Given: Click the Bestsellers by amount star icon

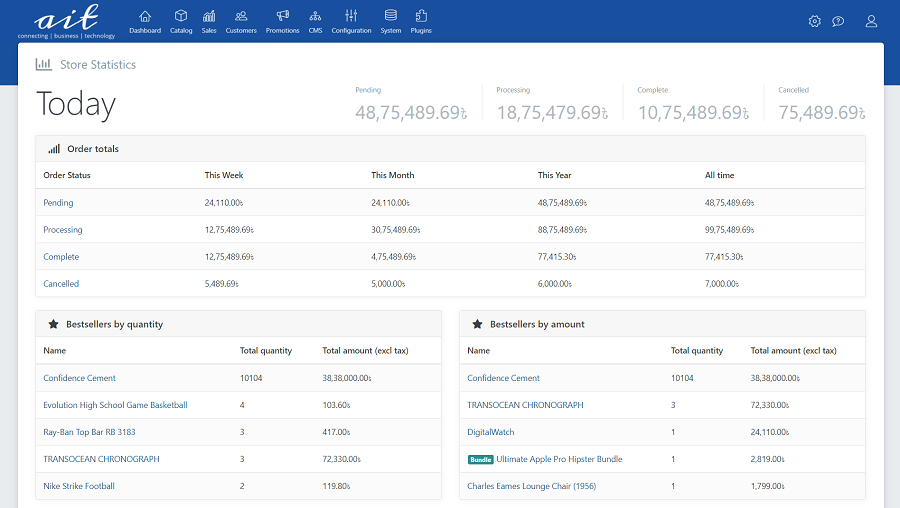Looking at the screenshot, I should [x=477, y=324].
